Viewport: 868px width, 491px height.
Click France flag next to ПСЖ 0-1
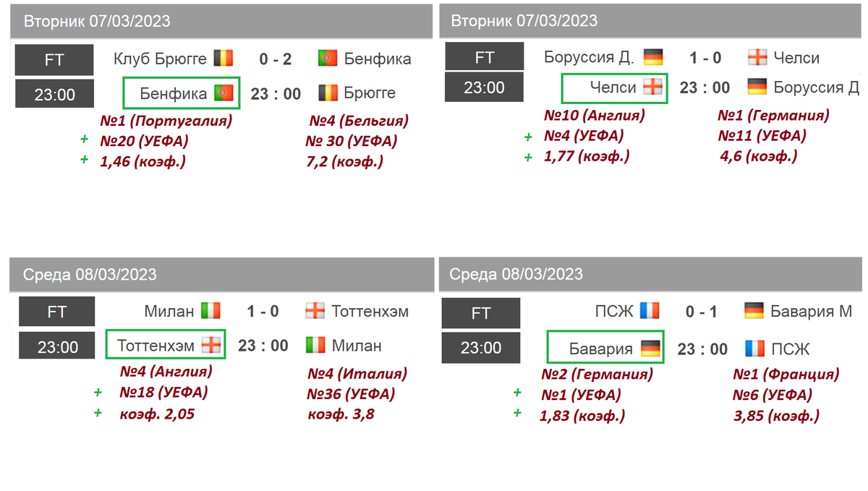(650, 312)
